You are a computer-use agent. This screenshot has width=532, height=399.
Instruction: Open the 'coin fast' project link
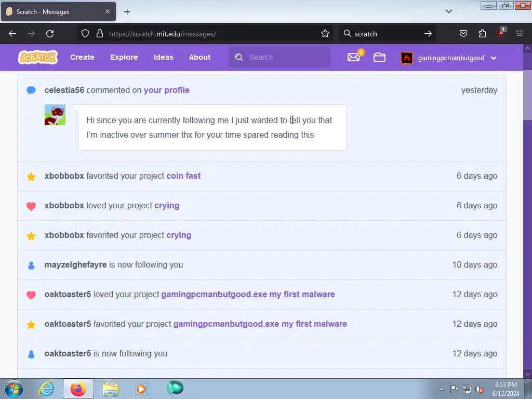point(183,176)
